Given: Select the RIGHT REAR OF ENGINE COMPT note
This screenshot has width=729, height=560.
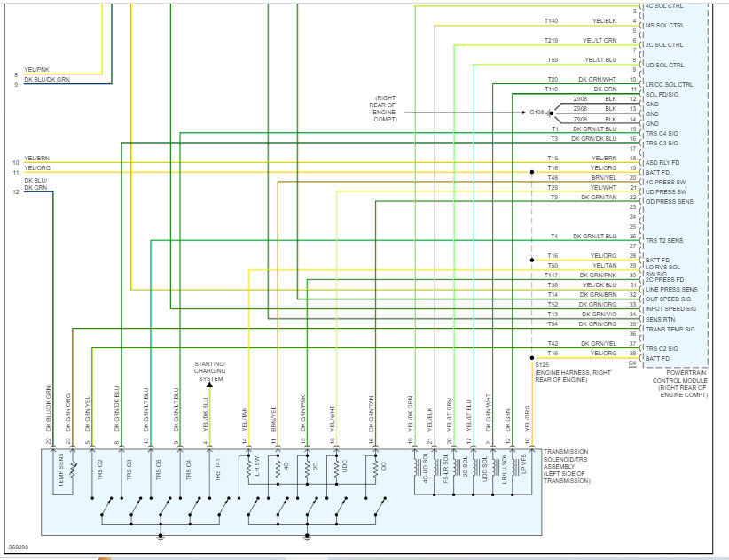Looking at the screenshot, I should 384,109.
